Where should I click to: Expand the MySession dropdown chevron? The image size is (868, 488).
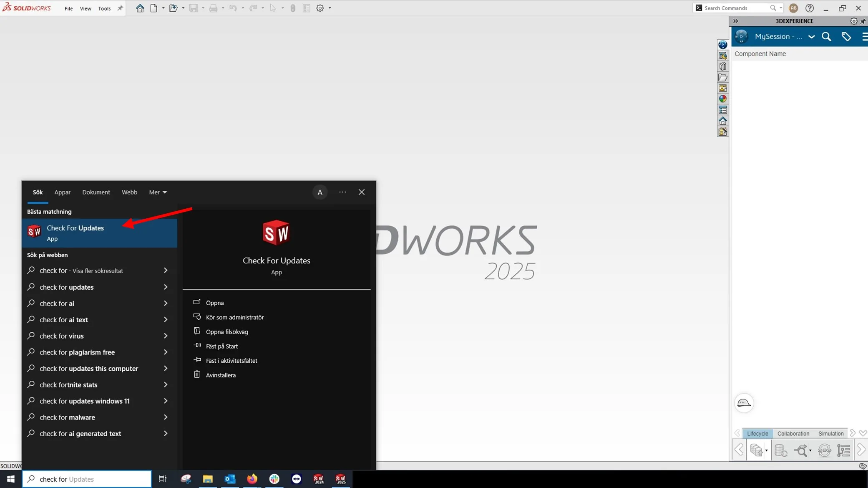pyautogui.click(x=811, y=37)
